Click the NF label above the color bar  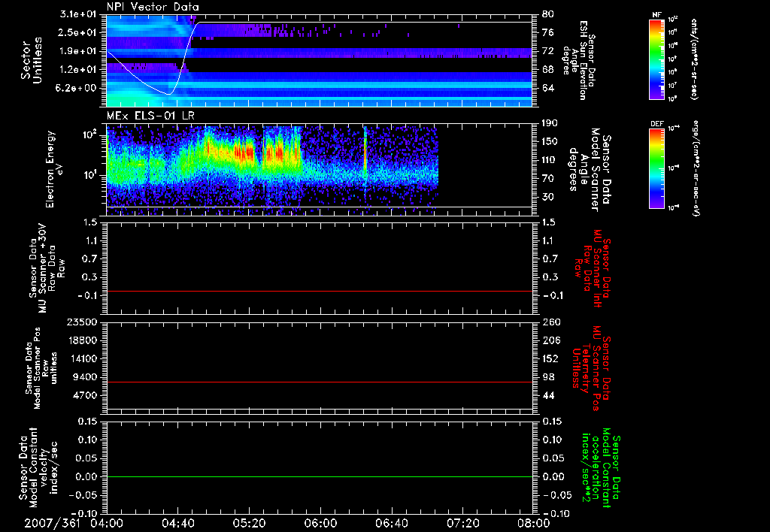(x=656, y=15)
